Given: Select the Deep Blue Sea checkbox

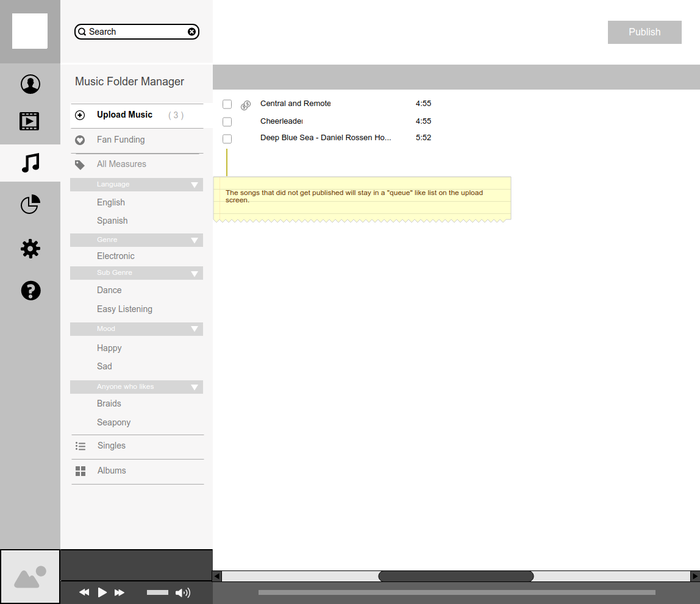Looking at the screenshot, I should [x=227, y=139].
